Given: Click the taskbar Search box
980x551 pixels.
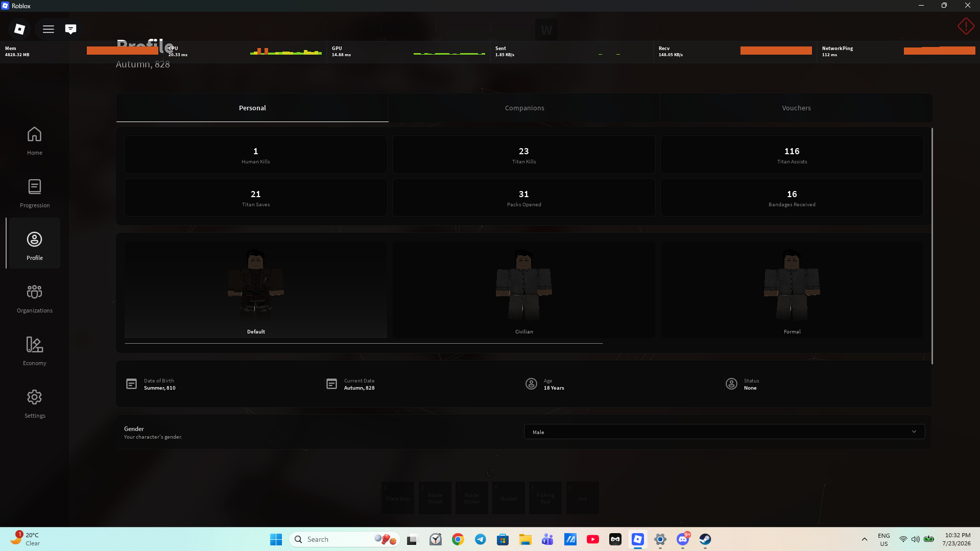Looking at the screenshot, I should pos(345,539).
